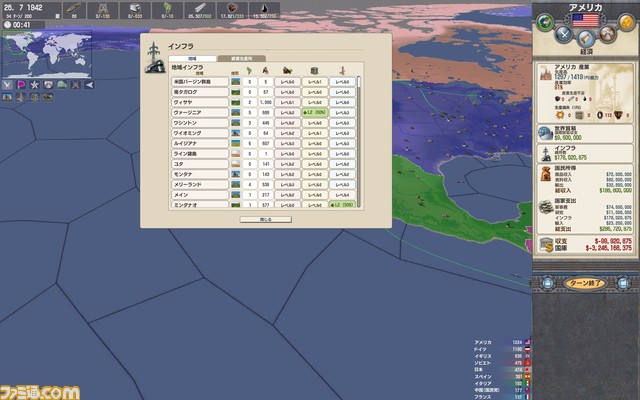Toggle the magenta flag map filter
Viewport: 640px width, 400px height.
point(21,85)
